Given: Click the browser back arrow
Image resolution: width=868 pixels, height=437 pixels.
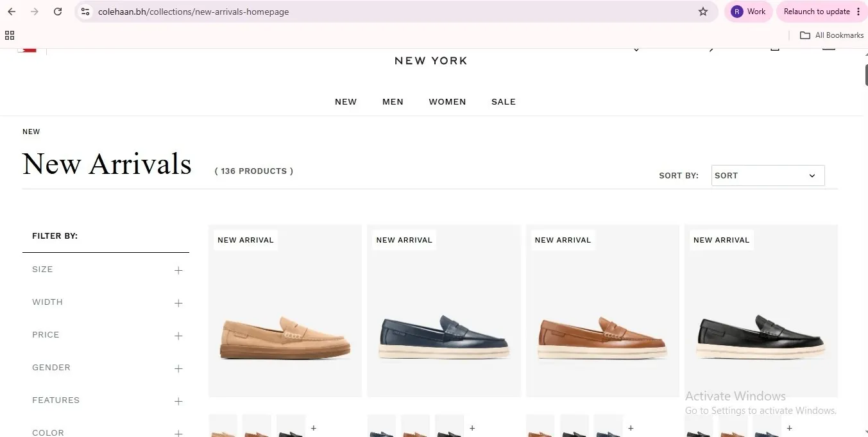Looking at the screenshot, I should [x=12, y=12].
